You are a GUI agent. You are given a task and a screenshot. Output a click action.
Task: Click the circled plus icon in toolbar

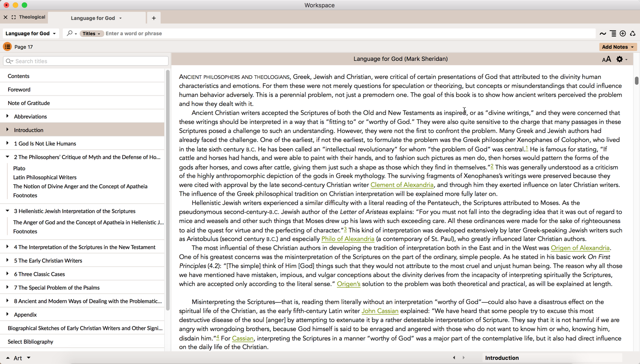coord(623,34)
